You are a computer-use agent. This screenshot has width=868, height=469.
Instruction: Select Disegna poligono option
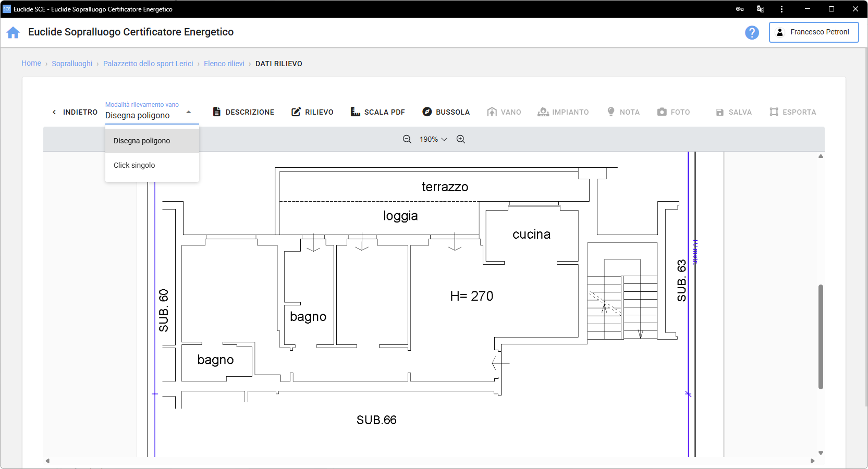tap(142, 141)
